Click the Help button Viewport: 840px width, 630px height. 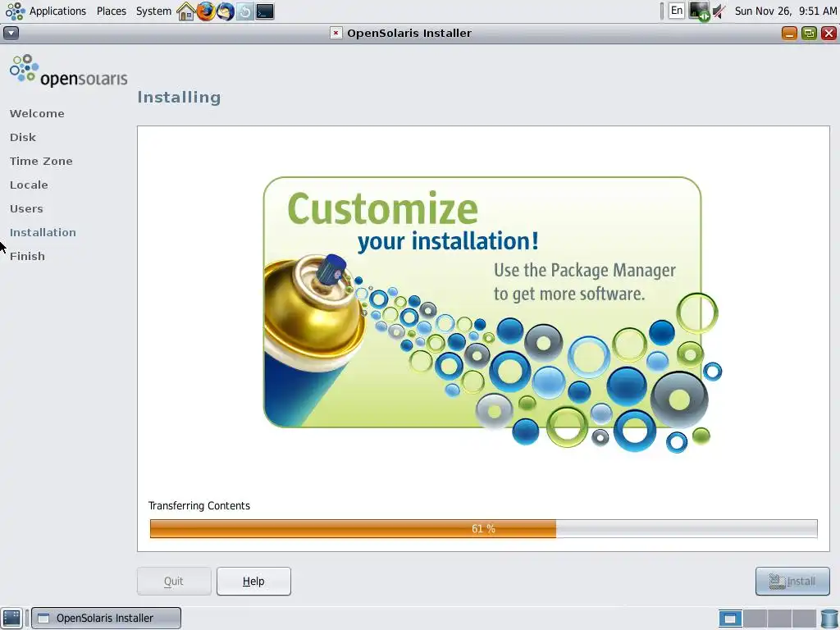pyautogui.click(x=253, y=582)
